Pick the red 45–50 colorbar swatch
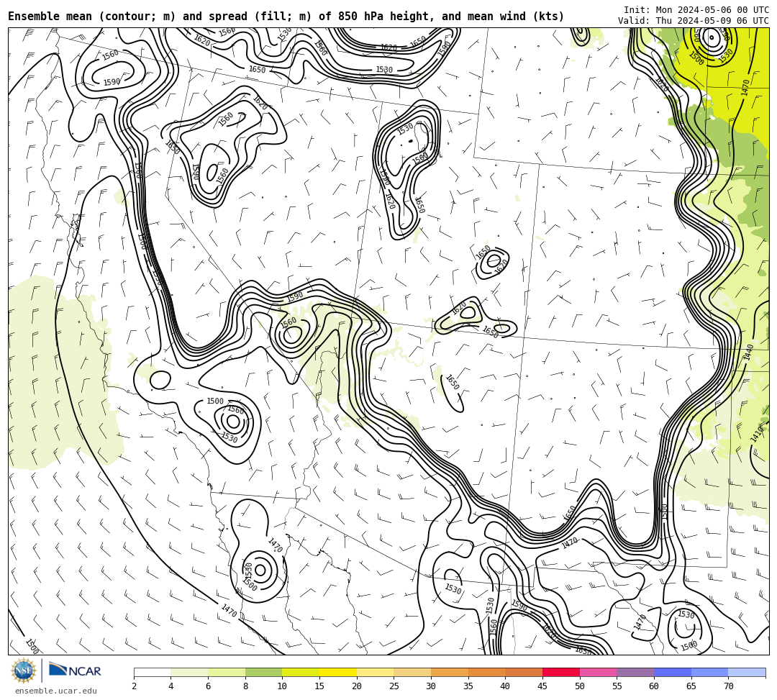This screenshot has height=700, width=777. [x=561, y=672]
